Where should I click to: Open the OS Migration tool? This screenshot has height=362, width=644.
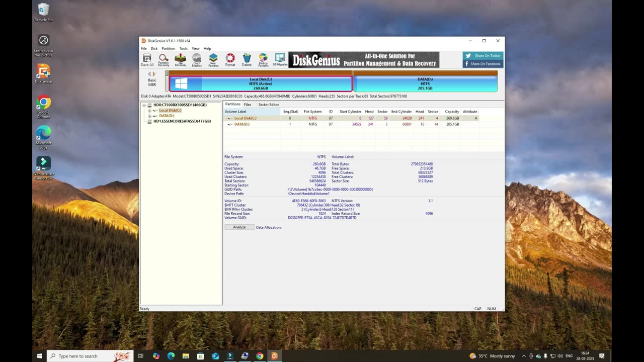(x=280, y=60)
